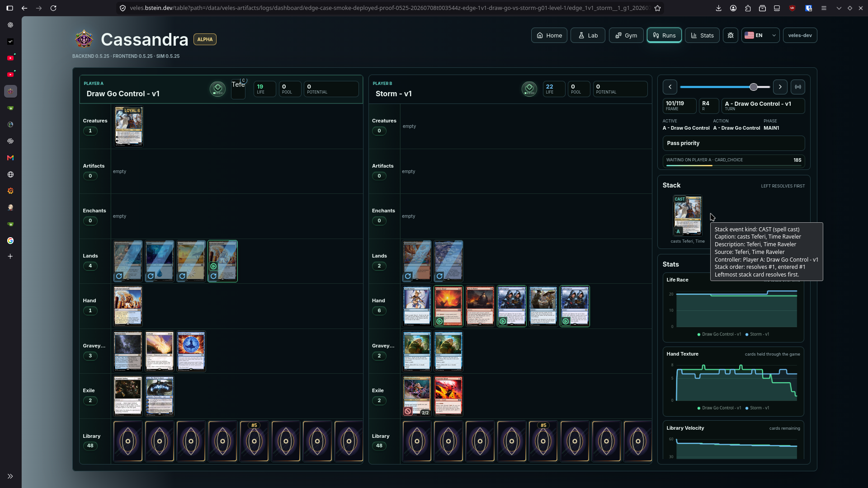Click Player A's library card marked #5
This screenshot has width=868, height=488.
[254, 441]
